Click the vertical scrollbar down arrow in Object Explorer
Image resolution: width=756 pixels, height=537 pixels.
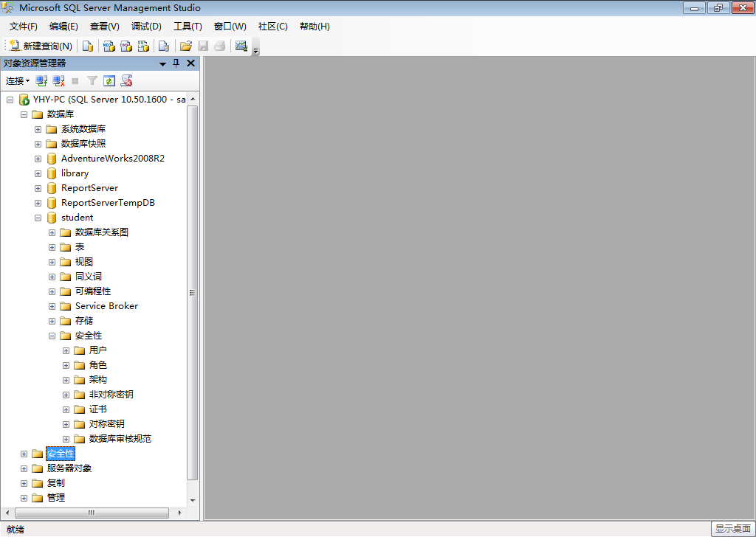193,501
